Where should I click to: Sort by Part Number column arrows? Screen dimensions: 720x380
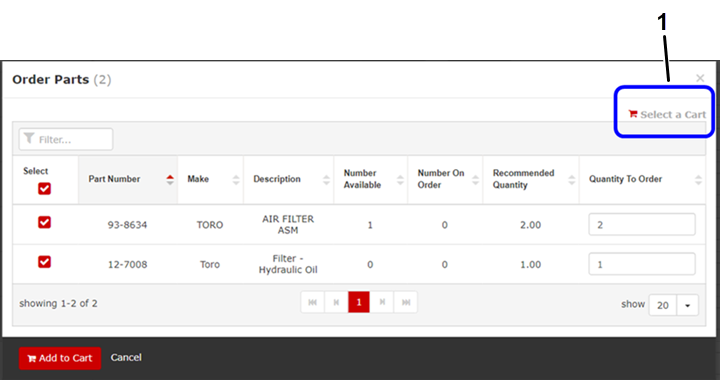pyautogui.click(x=170, y=180)
